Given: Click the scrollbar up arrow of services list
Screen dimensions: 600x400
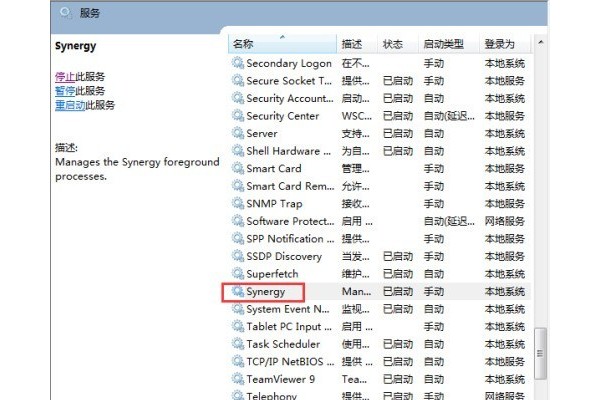Looking at the screenshot, I should pos(540,42).
